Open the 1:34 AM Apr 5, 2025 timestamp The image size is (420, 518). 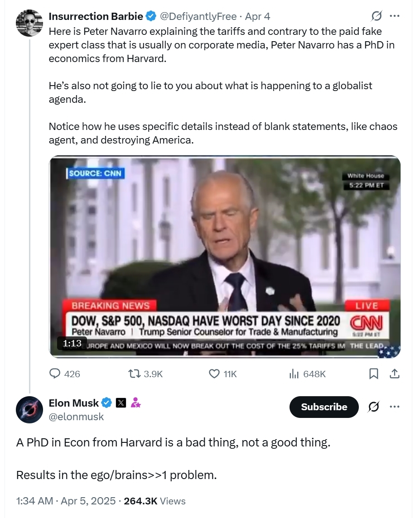[67, 501]
